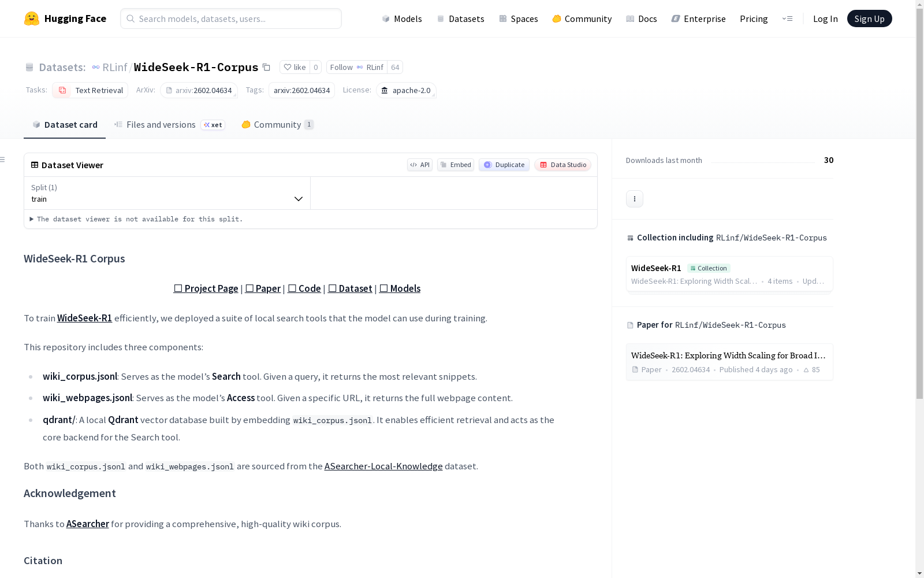
Task: Open the Enterprise page
Action: (x=699, y=18)
